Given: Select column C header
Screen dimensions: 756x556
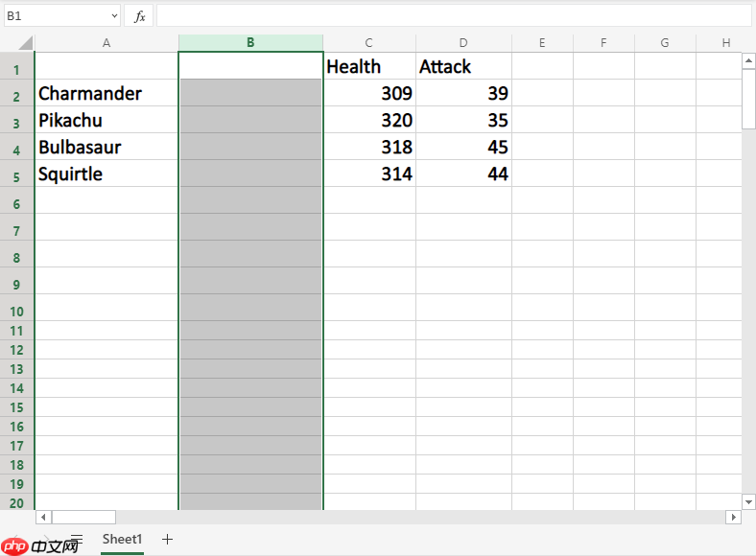Looking at the screenshot, I should pos(368,43).
